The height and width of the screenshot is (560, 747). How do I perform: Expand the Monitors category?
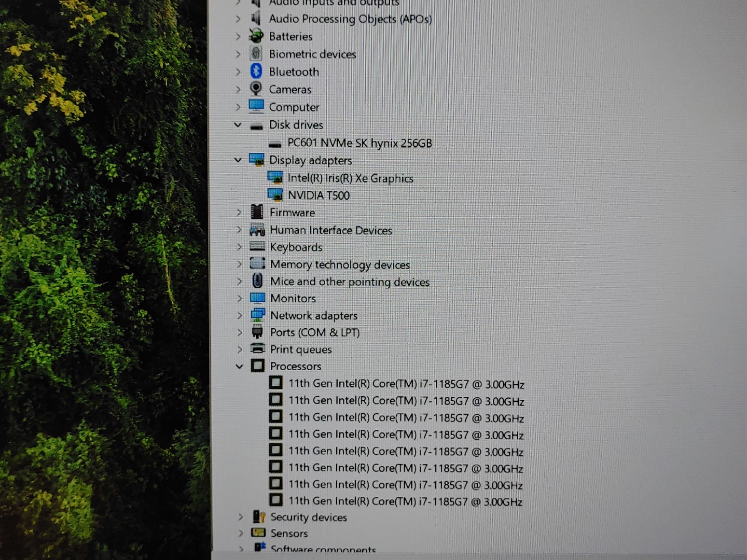pyautogui.click(x=240, y=298)
